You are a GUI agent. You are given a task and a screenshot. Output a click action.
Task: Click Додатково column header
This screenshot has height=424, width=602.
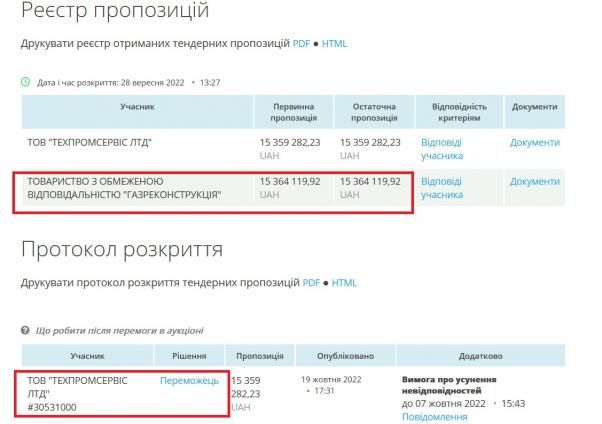pos(481,356)
